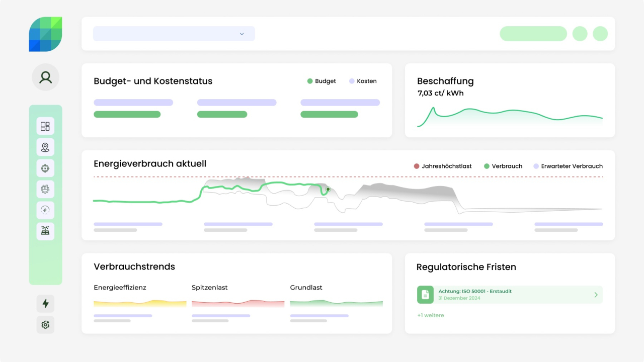Select the solar panel sidebar icon

(45, 231)
